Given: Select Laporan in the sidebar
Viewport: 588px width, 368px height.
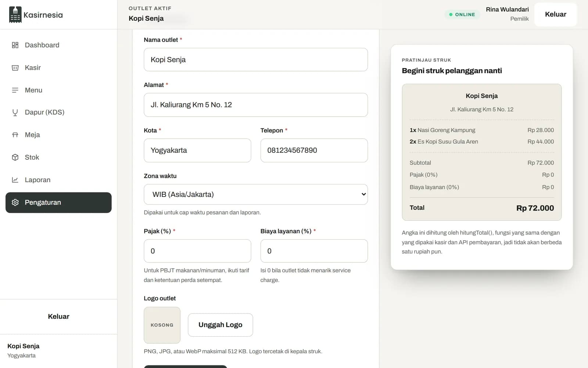Looking at the screenshot, I should pos(58,180).
